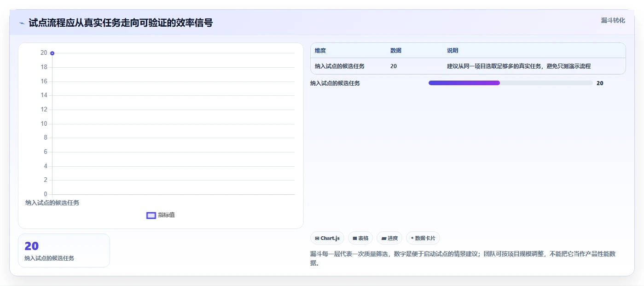Click y-axis tick label 10

(44, 123)
